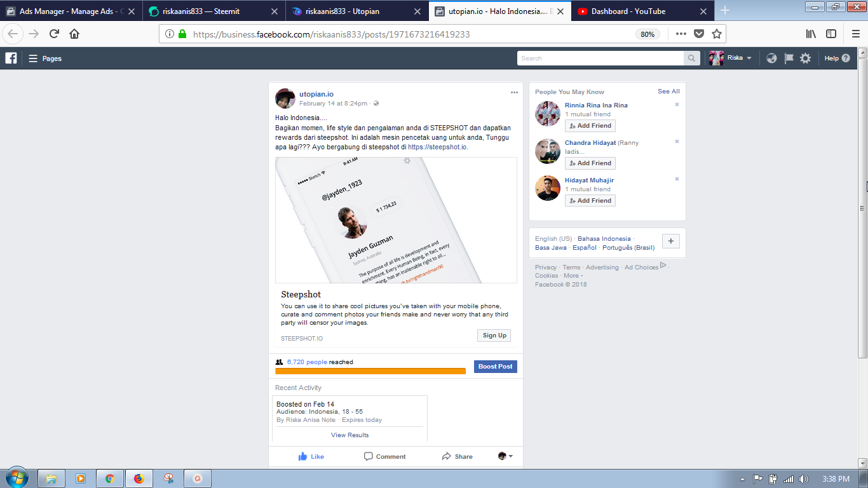The width and height of the screenshot is (868, 488).
Task: Click the search magnifier button
Action: (x=691, y=58)
